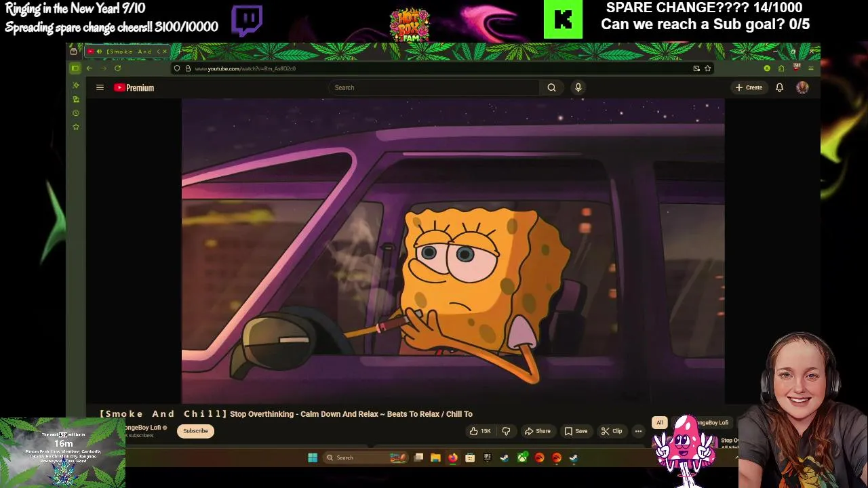This screenshot has height=488, width=868.
Task: Click the Windows taskbar search box
Action: click(x=366, y=457)
